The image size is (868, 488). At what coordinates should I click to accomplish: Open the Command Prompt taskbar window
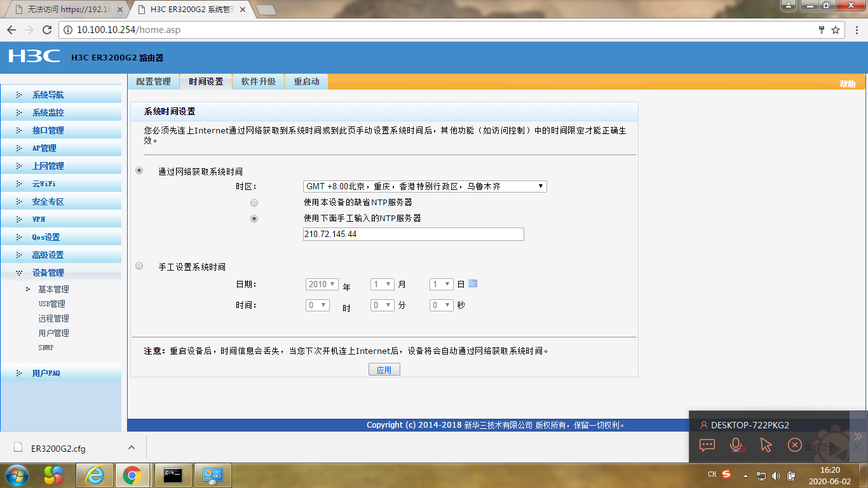tap(173, 475)
